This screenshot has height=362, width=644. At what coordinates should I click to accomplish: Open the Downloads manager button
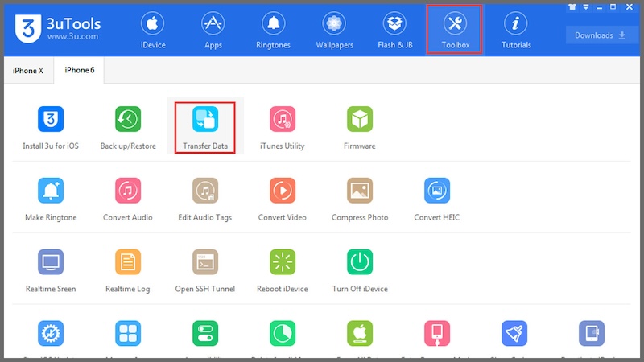pyautogui.click(x=601, y=35)
